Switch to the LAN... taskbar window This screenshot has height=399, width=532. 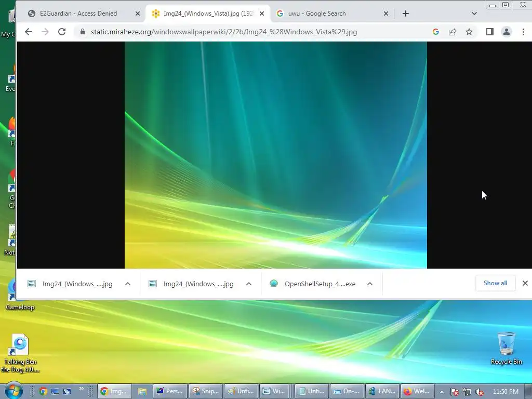coord(382,391)
